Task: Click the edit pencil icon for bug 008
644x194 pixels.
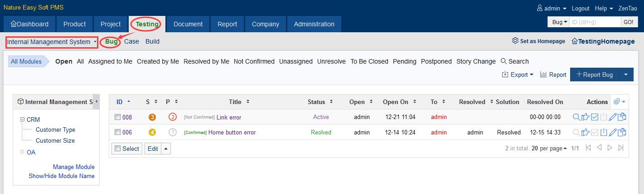Action: pos(613,117)
